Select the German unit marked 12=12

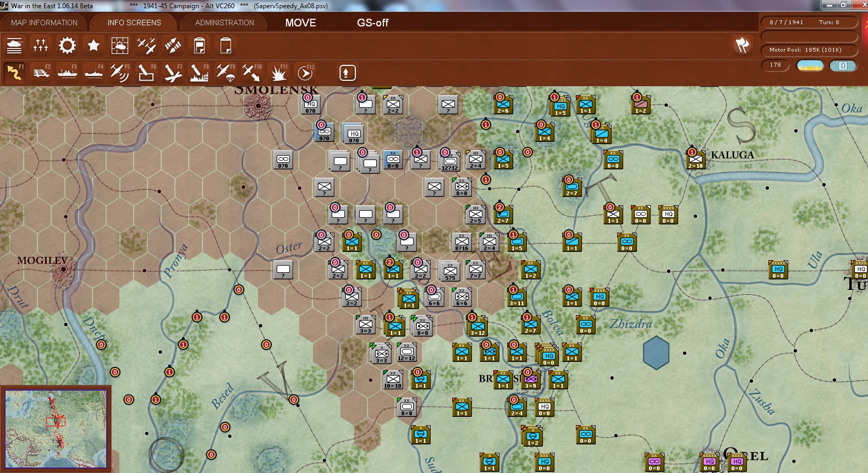pos(406,352)
